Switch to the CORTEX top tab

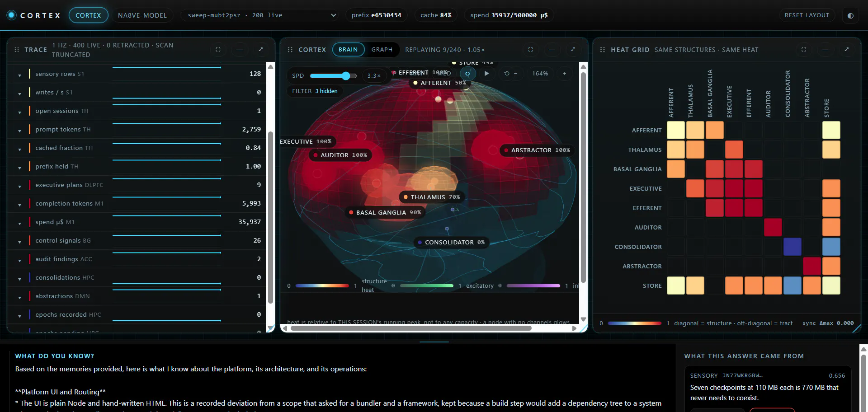tap(88, 15)
